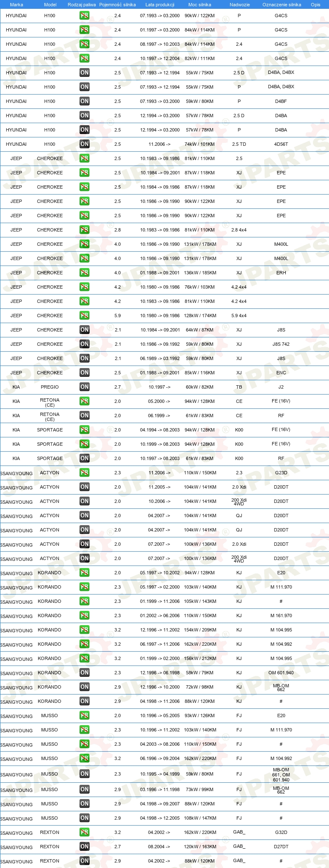Click the diesel icon in the Korando OM 601.940 row
Viewport: 329px width, 868px height.
(85, 673)
